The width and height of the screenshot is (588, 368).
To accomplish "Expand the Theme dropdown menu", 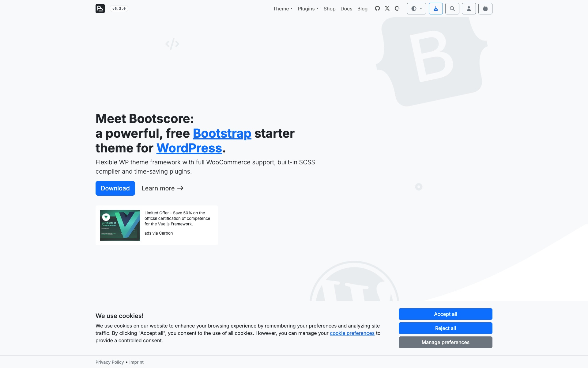I will [282, 9].
